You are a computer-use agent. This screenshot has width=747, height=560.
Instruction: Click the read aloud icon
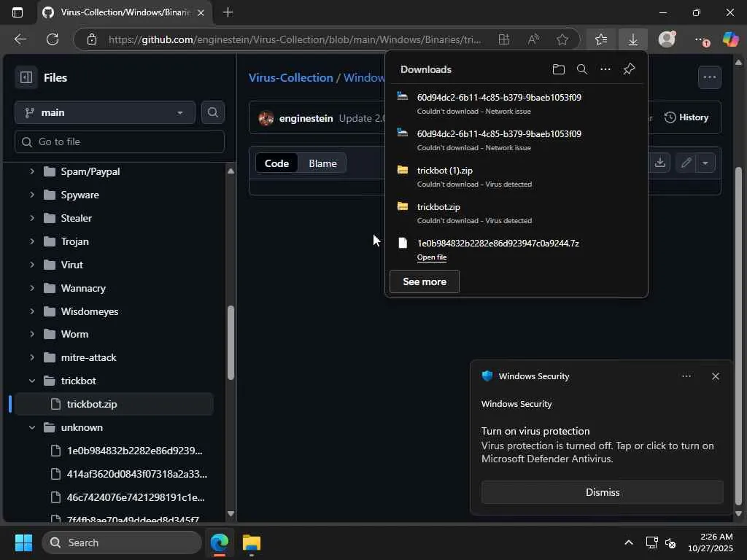point(533,39)
